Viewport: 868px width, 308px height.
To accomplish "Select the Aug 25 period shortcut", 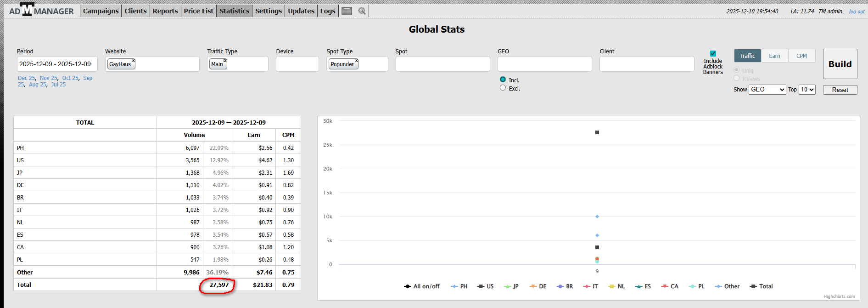I will [x=38, y=85].
